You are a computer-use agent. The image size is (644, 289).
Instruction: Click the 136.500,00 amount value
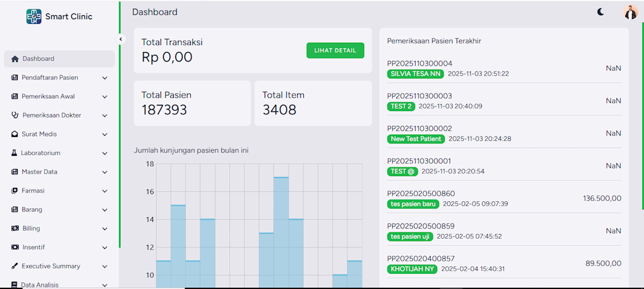pos(602,198)
